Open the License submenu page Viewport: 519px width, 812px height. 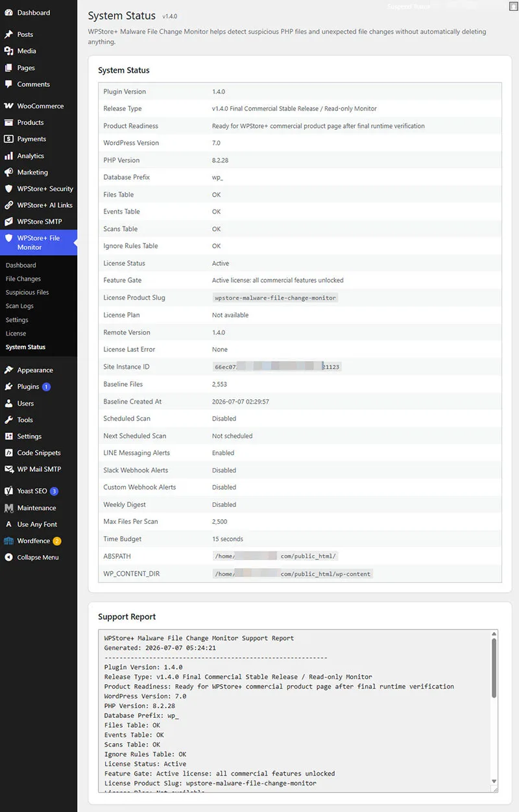click(x=16, y=333)
